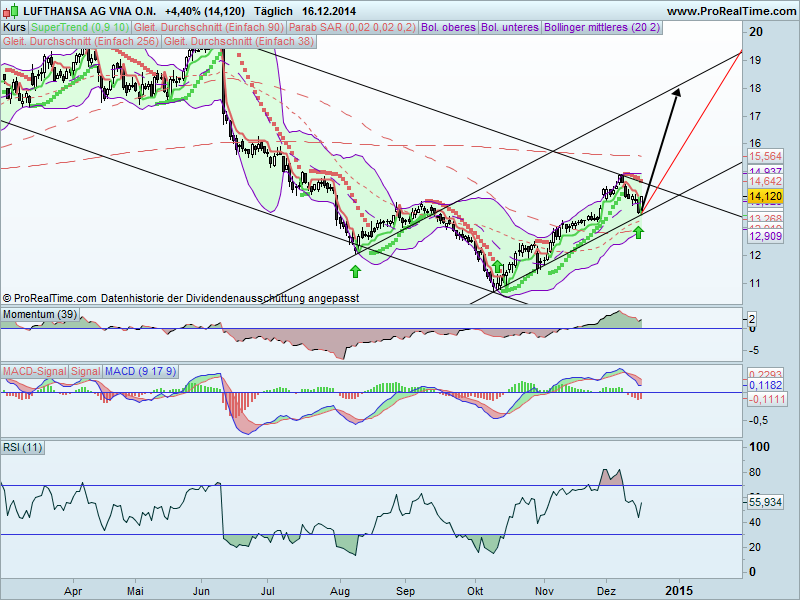Click the 100 value on RSI axis

click(759, 447)
